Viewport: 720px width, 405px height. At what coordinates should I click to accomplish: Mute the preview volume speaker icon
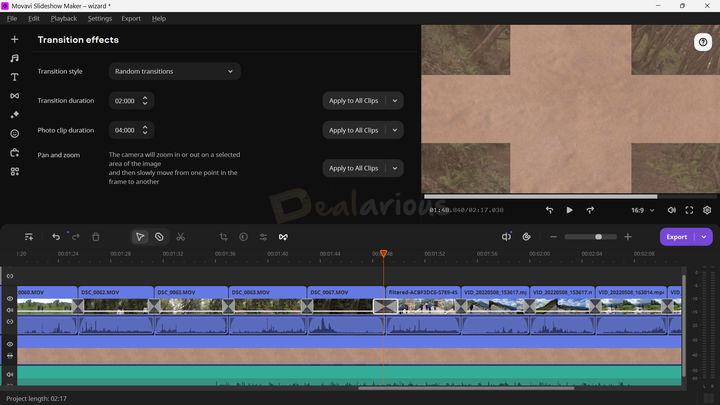(x=671, y=210)
